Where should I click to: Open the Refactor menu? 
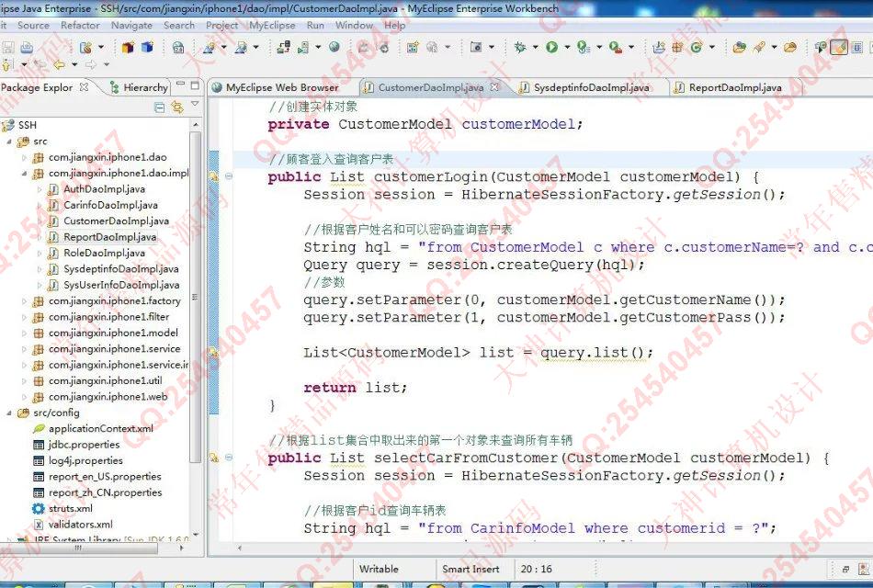coord(80,25)
